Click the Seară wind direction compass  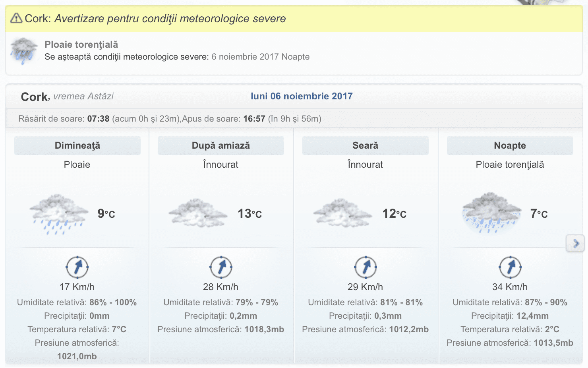click(x=366, y=267)
